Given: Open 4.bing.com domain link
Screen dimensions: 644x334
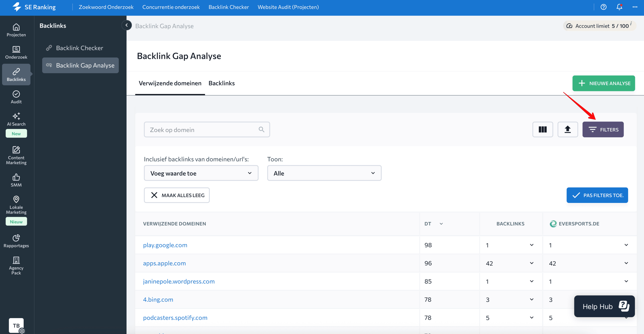Looking at the screenshot, I should click(158, 299).
